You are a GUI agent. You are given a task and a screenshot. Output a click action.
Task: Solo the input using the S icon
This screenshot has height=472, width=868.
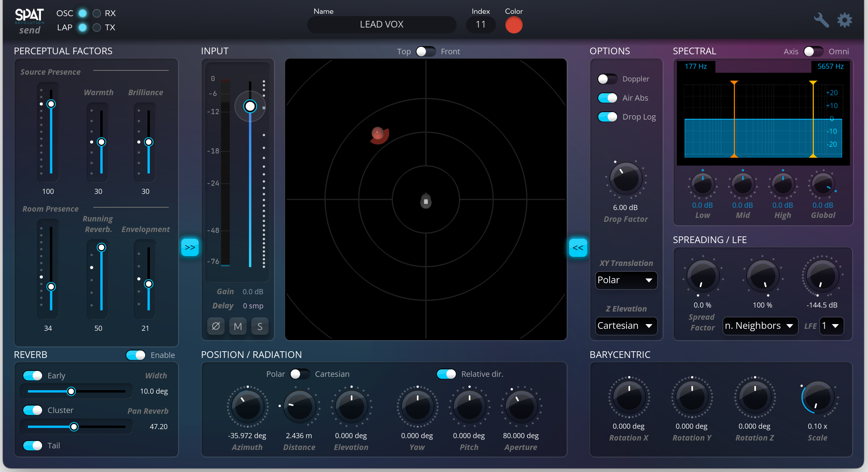260,326
